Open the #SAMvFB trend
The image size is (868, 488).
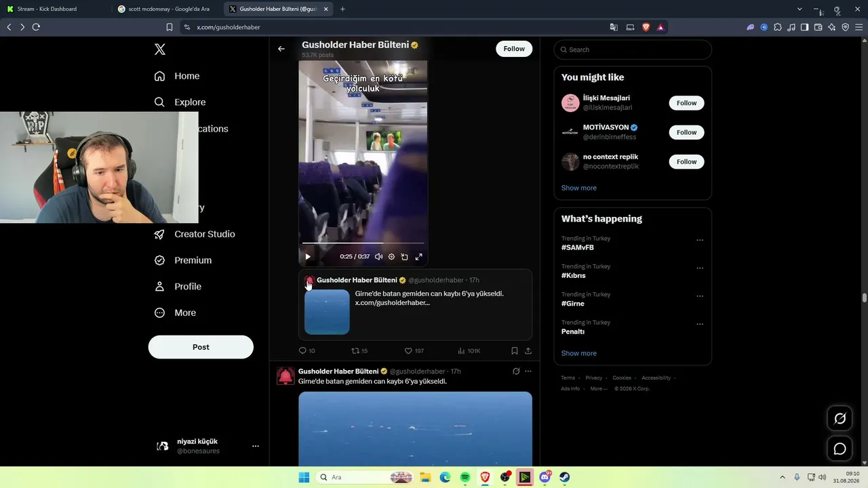(578, 247)
